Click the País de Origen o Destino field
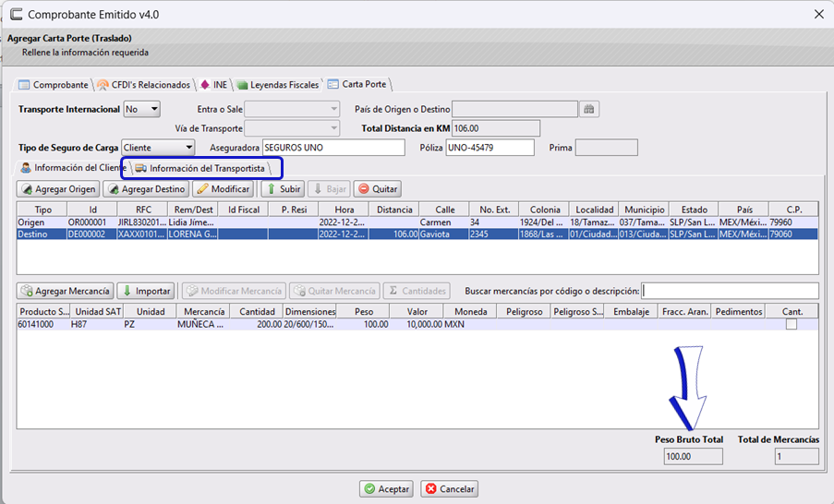Viewport: 834px width, 504px height. coord(514,109)
